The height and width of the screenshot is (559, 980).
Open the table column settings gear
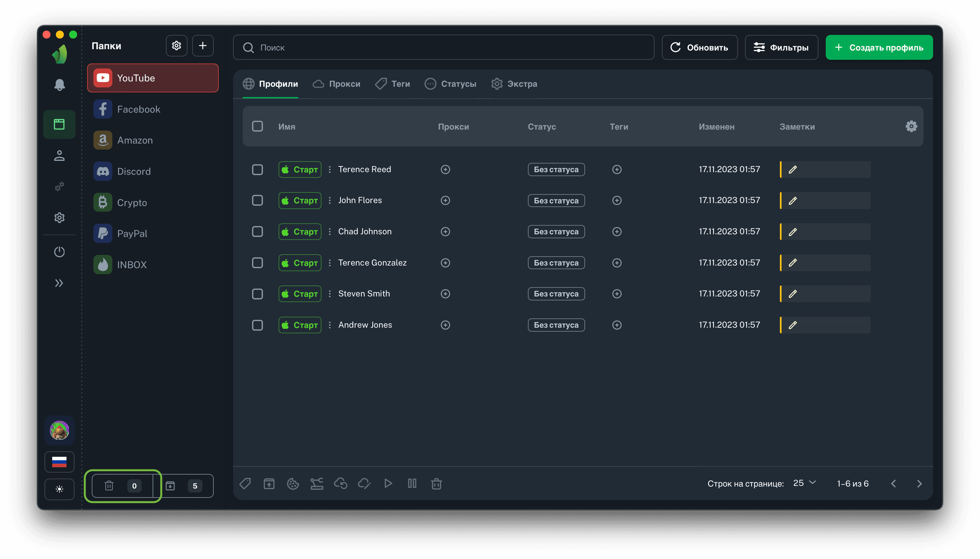[x=911, y=126]
